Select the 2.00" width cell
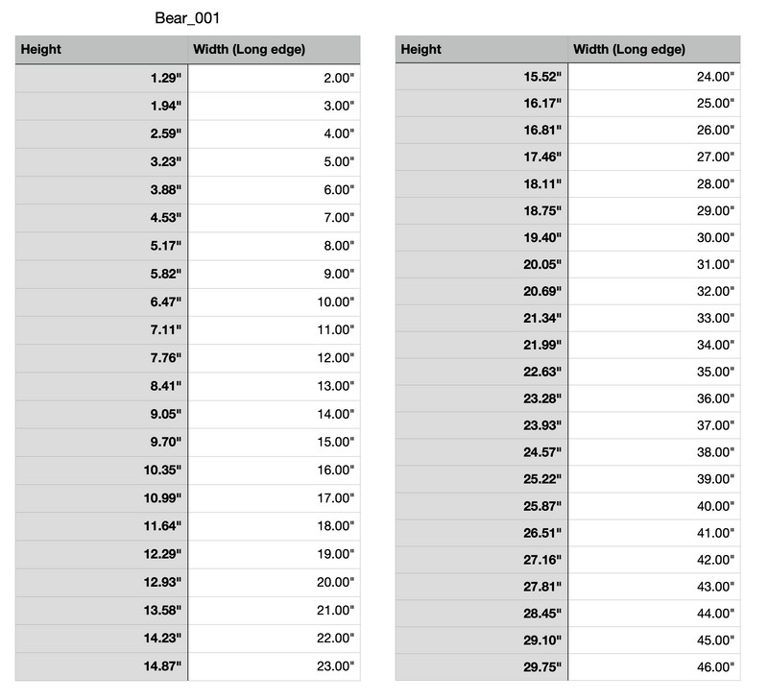 click(274, 79)
